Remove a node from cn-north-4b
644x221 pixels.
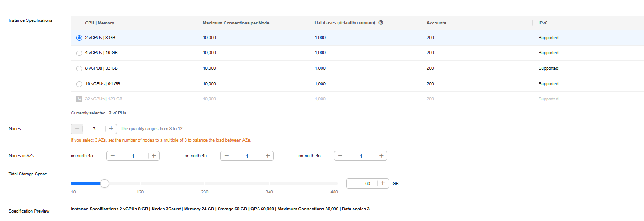[226, 156]
